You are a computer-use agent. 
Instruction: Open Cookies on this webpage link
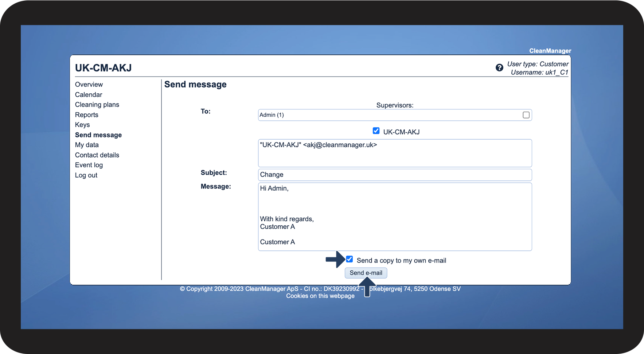tap(320, 296)
